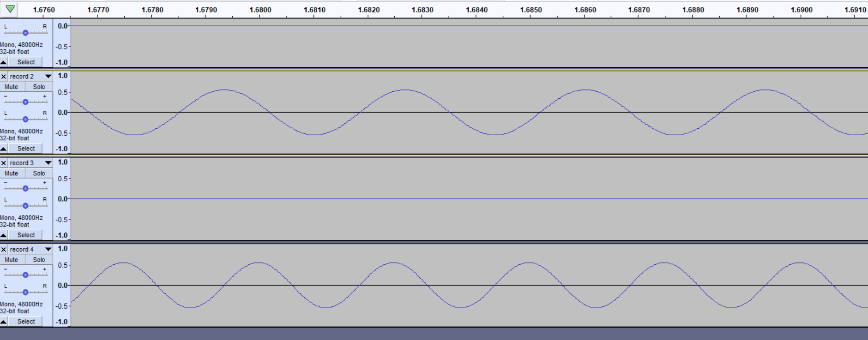Open the record 2 track dropdown menu
Screen dimensions: 868x340
point(48,77)
